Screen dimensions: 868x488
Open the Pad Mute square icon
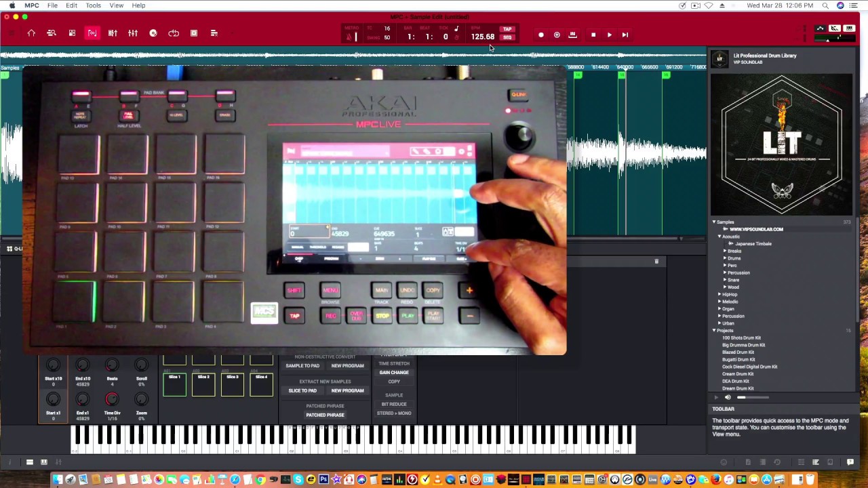(194, 33)
